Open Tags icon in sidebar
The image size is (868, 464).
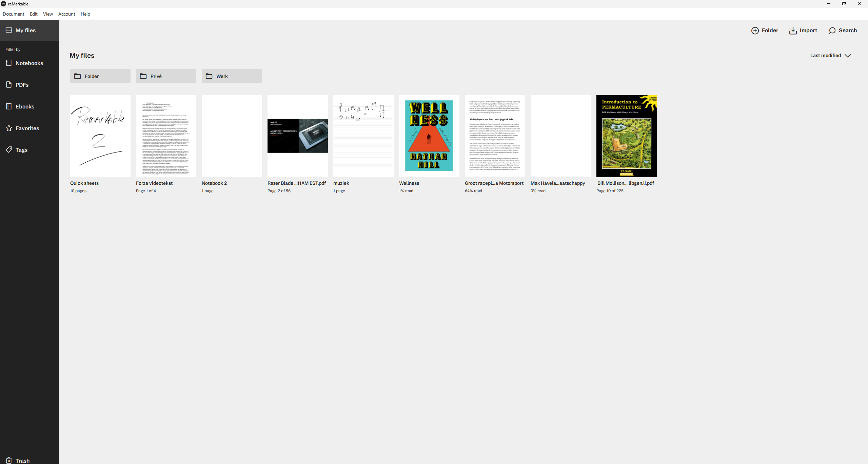pos(9,149)
